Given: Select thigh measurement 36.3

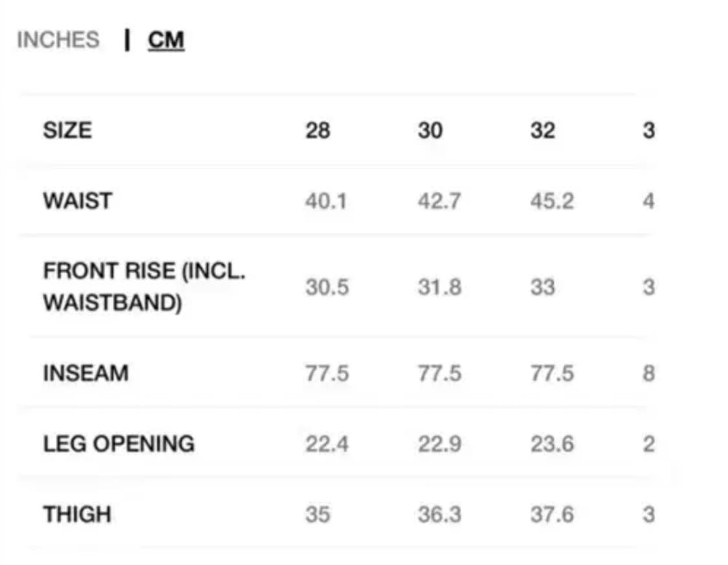Looking at the screenshot, I should [x=439, y=515].
